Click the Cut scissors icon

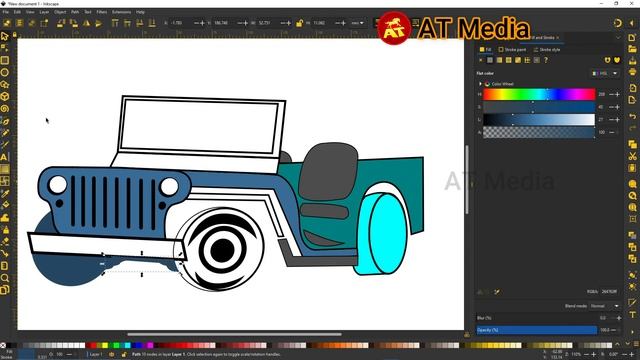(632, 156)
